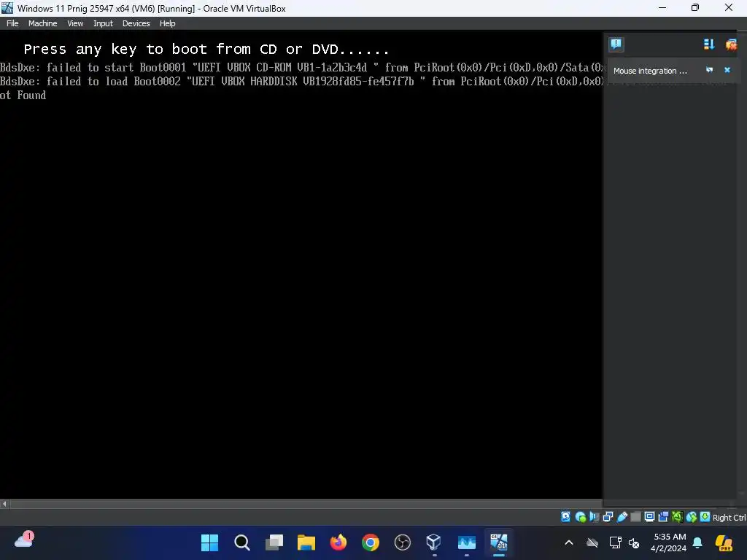Click the muted volume tray icon
The height and width of the screenshot is (560, 747).
pos(634,542)
